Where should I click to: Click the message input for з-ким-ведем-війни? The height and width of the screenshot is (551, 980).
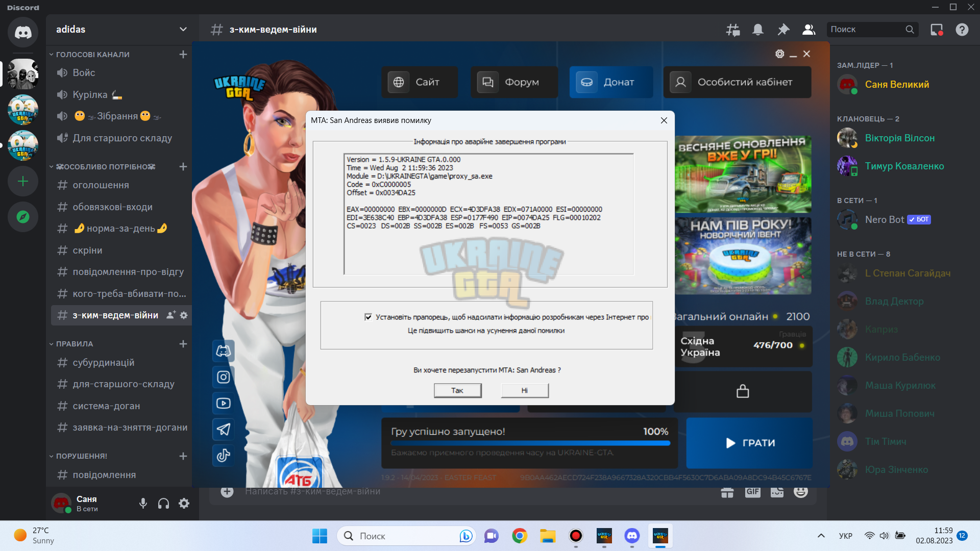(x=470, y=491)
